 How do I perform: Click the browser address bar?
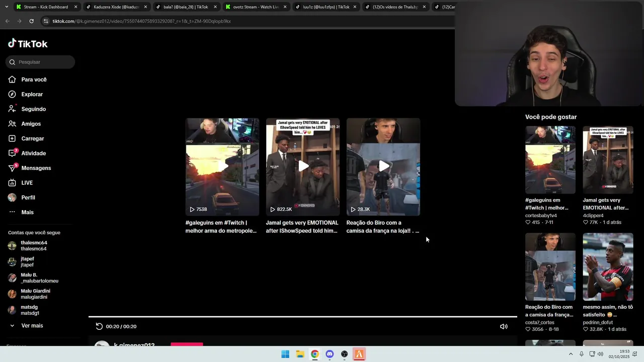coord(247,21)
